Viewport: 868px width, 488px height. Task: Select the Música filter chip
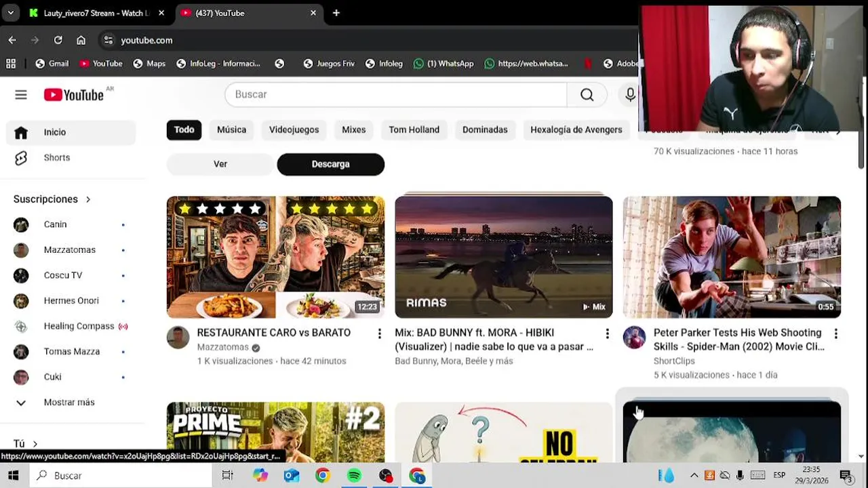[231, 129]
